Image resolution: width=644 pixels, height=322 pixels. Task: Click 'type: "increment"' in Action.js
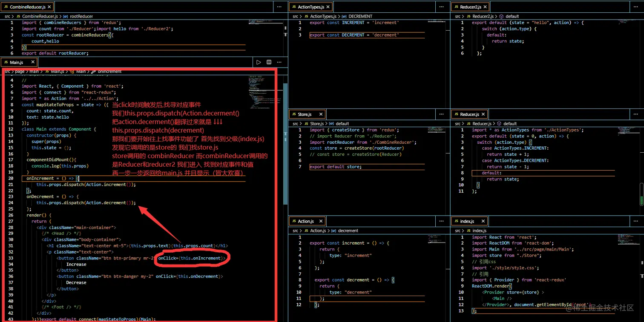click(x=351, y=255)
